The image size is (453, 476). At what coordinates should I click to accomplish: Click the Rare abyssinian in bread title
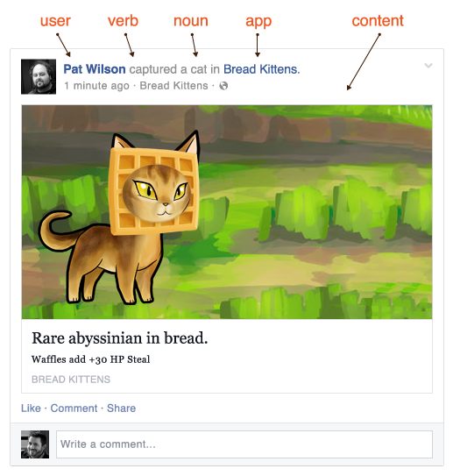120,338
